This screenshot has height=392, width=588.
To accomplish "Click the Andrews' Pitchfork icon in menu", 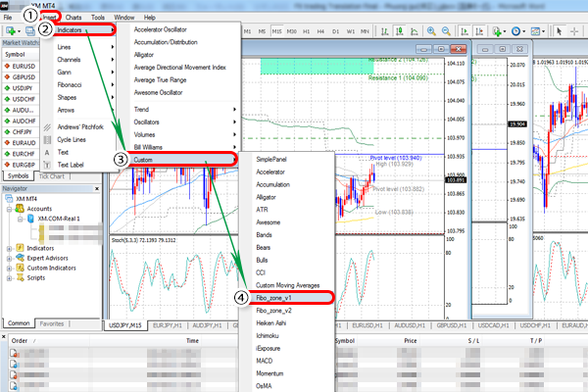I will pos(47,127).
